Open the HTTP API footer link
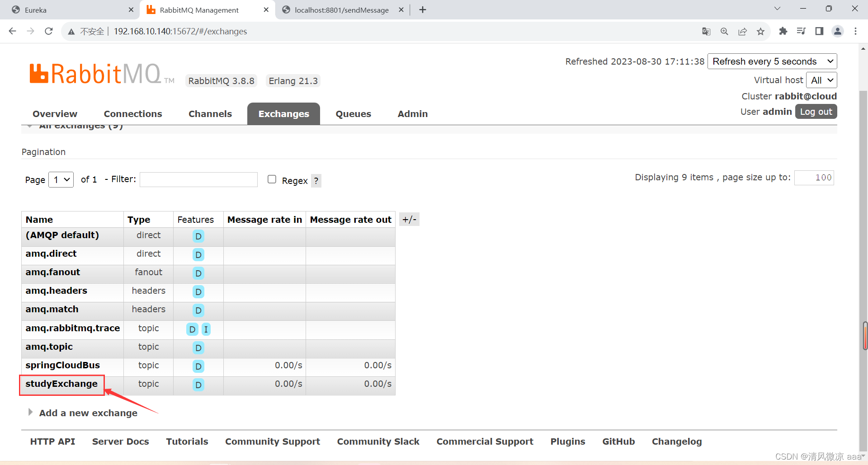The image size is (868, 465). [x=52, y=442]
